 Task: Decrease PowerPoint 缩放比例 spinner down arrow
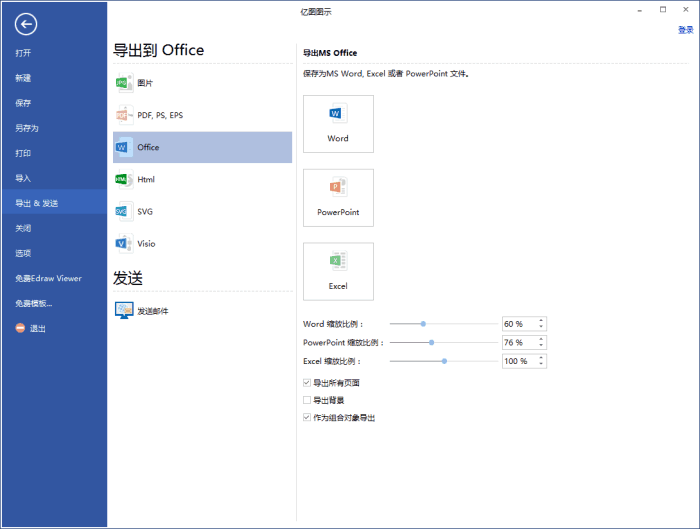point(541,346)
